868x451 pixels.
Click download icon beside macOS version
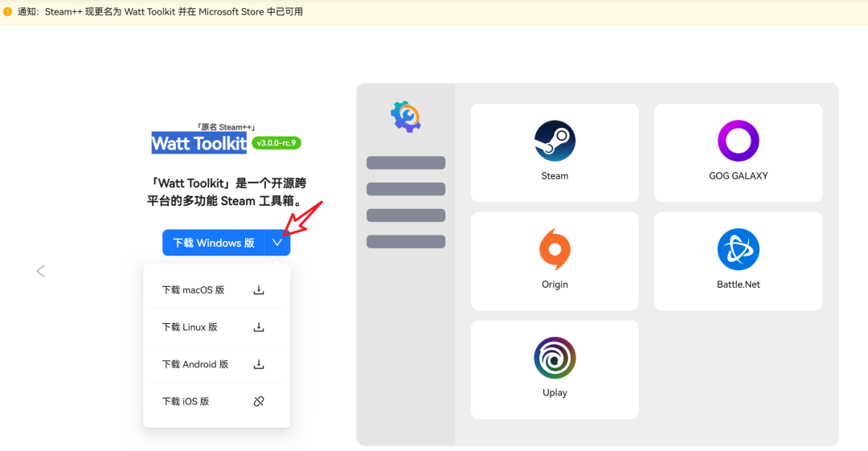(x=259, y=290)
